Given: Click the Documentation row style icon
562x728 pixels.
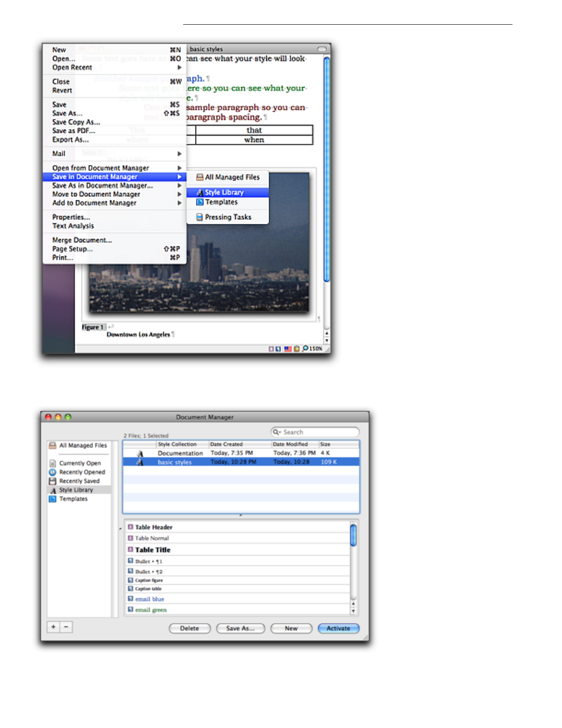Looking at the screenshot, I should 140,453.
